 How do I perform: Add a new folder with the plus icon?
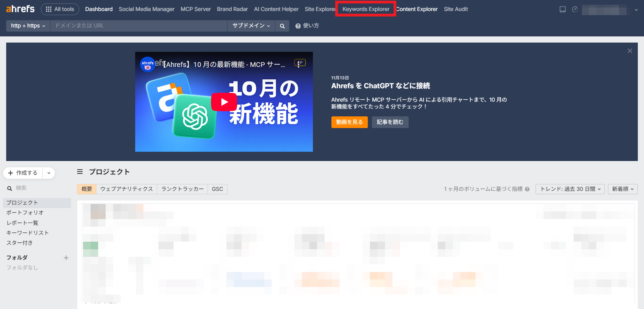coord(66,258)
